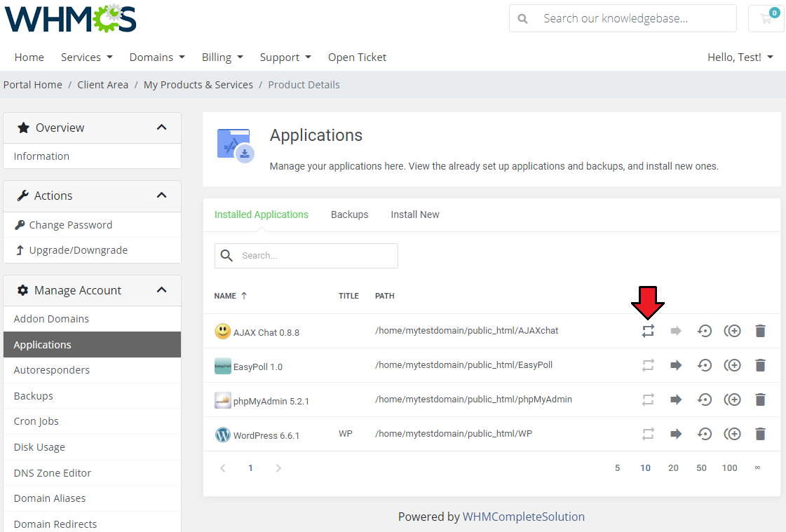The height and width of the screenshot is (532, 786).
Task: Click the clone plus icon for phpMyAdmin
Action: click(x=733, y=400)
